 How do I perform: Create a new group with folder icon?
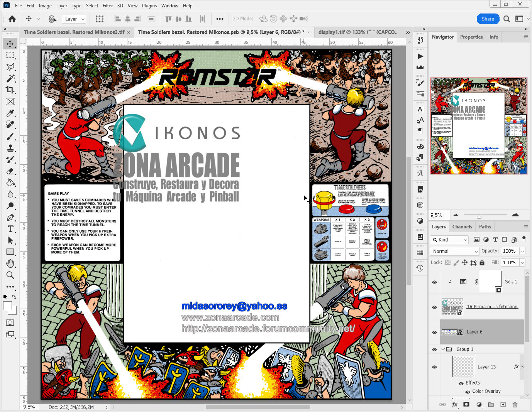tap(491, 405)
